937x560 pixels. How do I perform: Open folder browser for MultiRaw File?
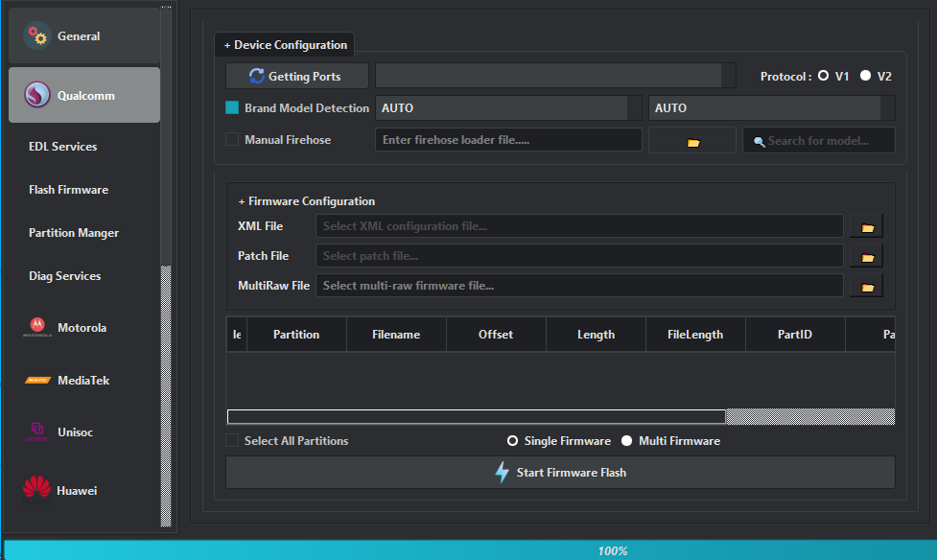coord(866,286)
